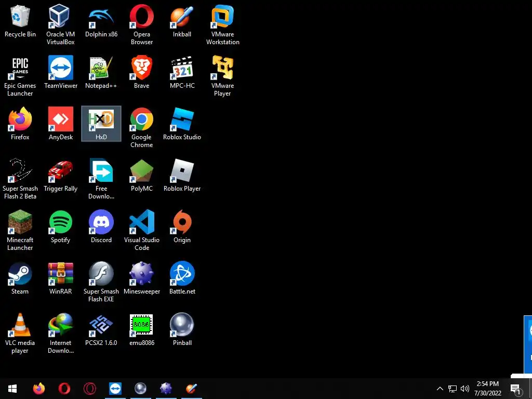
Task: Open the volume control tray icon
Action: [465, 389]
